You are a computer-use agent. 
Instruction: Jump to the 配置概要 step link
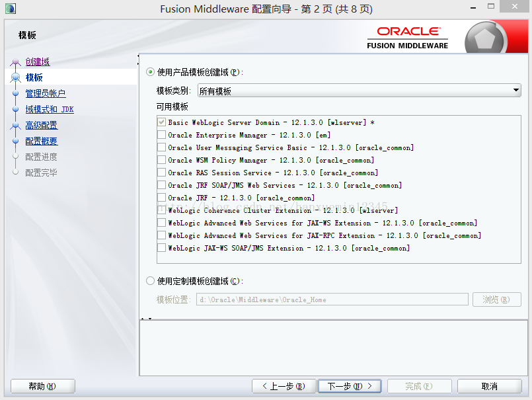[42, 141]
